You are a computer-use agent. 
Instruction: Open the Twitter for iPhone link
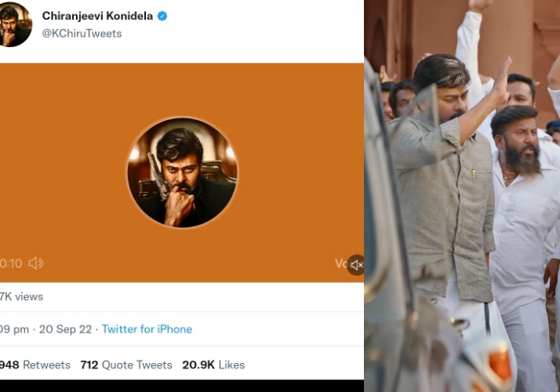[147, 329]
